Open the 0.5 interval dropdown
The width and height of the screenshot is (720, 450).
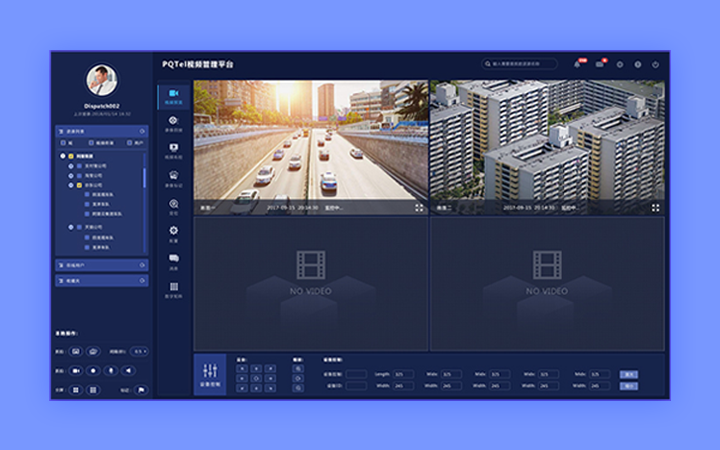pyautogui.click(x=139, y=352)
